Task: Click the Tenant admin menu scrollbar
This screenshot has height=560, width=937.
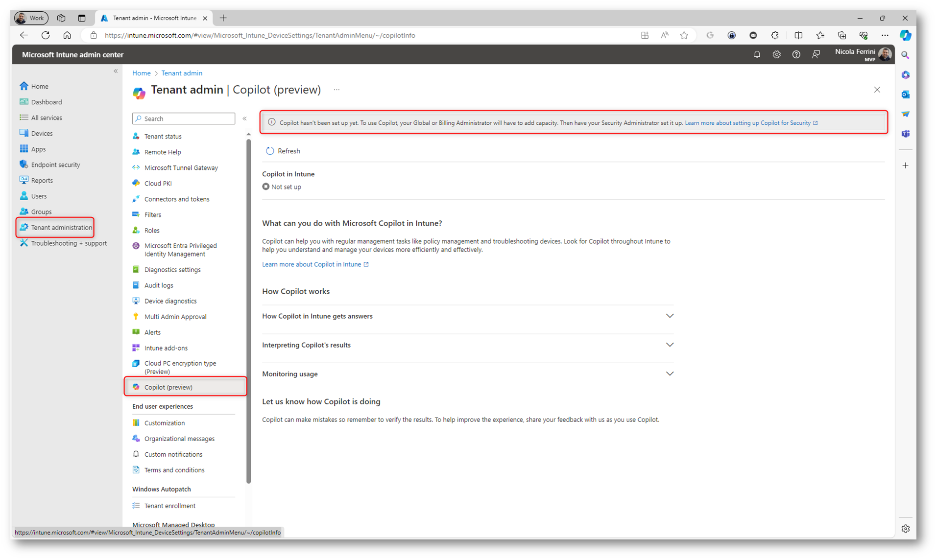Action: [x=248, y=311]
